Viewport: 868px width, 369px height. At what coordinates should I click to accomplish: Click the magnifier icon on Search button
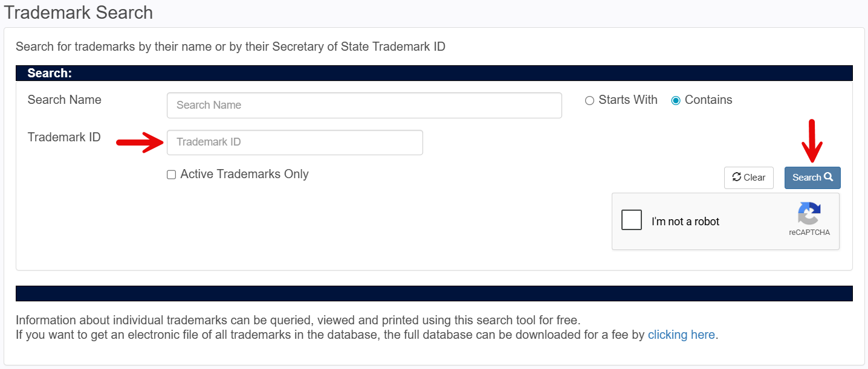point(829,177)
